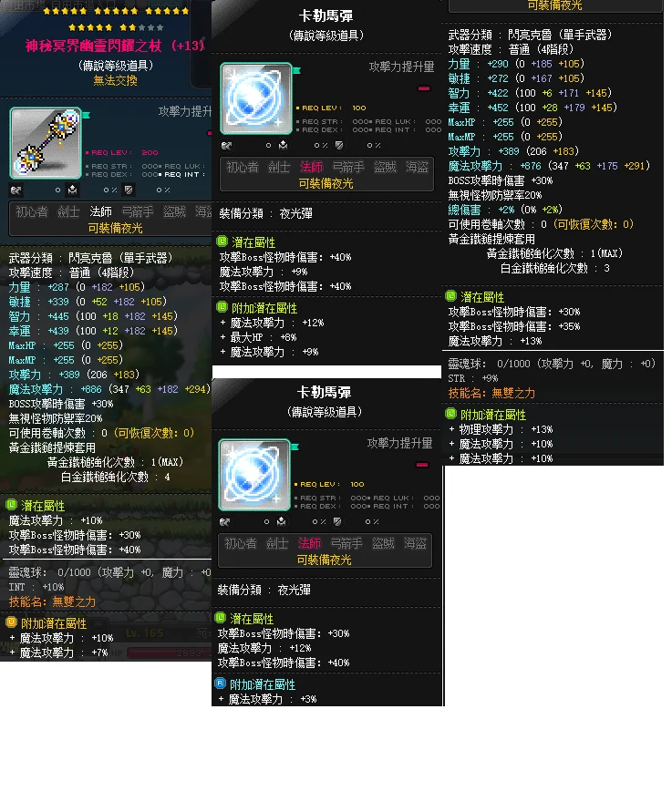Select 劍士 class label on lower orb tooltip
The width and height of the screenshot is (672, 812).
pos(276,543)
